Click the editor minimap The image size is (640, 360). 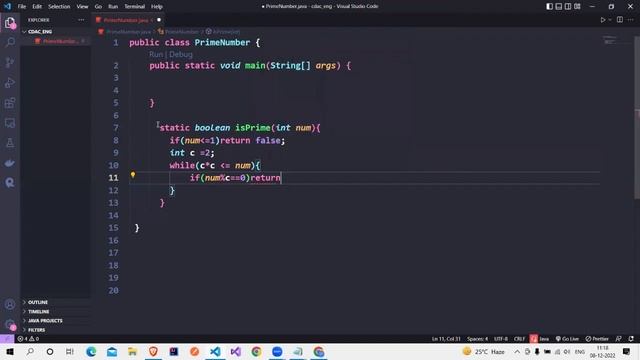pos(609,40)
